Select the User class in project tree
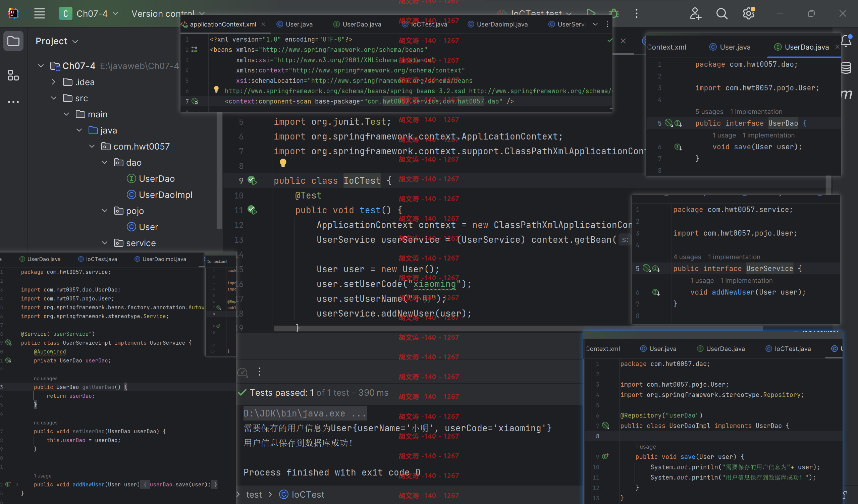Screen dimensions: 858x504 click(x=142, y=227)
